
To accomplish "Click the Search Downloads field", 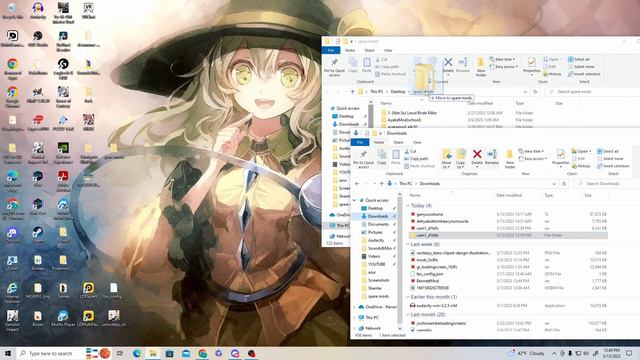I will [x=606, y=184].
